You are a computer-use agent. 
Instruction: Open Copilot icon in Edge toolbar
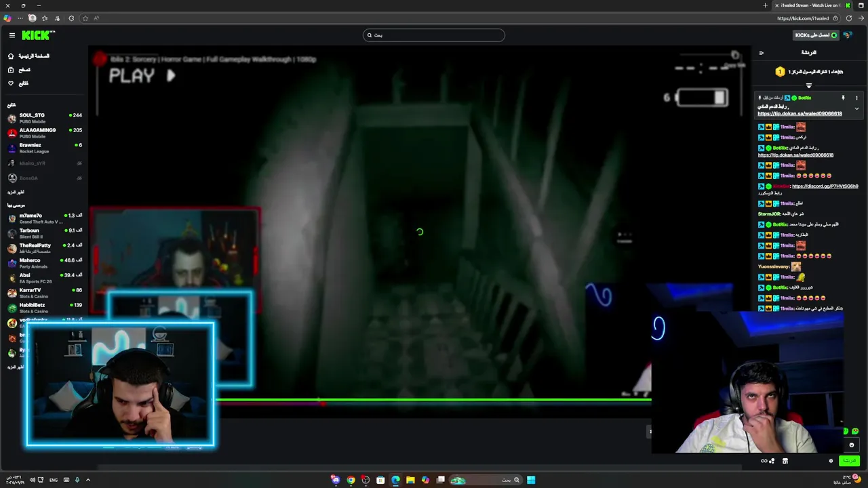[7, 18]
